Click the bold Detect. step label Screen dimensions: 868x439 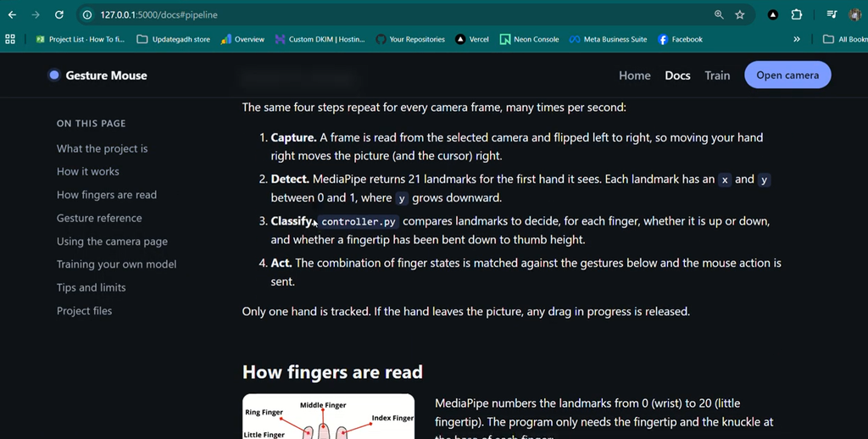(290, 180)
